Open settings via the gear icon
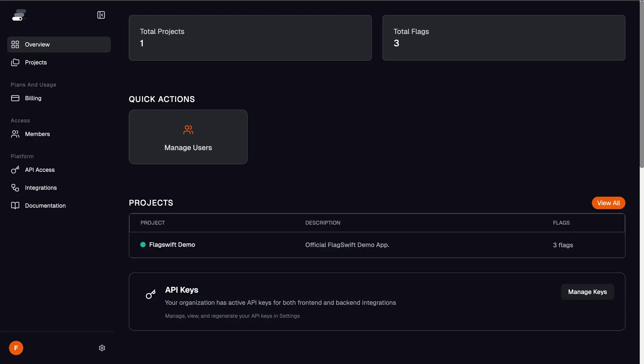The image size is (644, 364). click(x=102, y=348)
